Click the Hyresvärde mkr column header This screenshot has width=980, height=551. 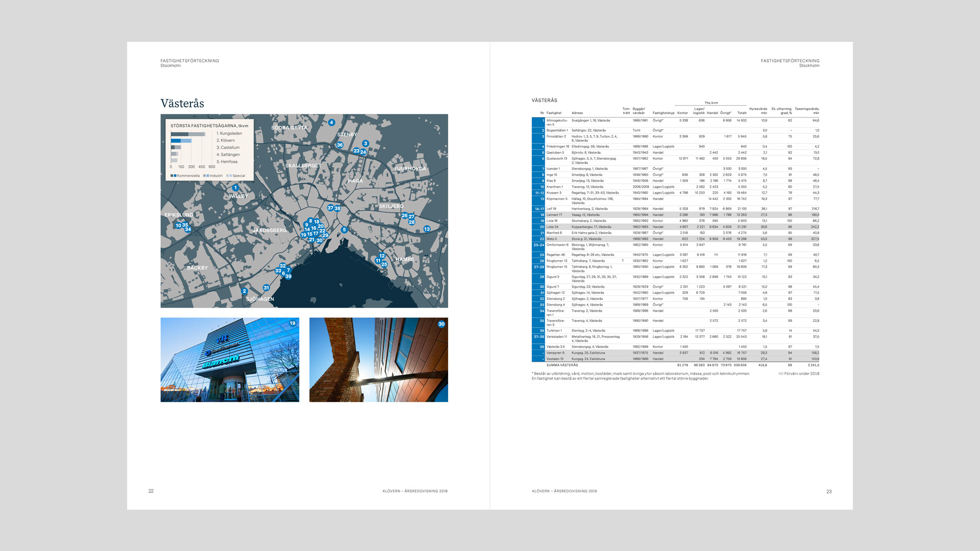click(x=758, y=111)
